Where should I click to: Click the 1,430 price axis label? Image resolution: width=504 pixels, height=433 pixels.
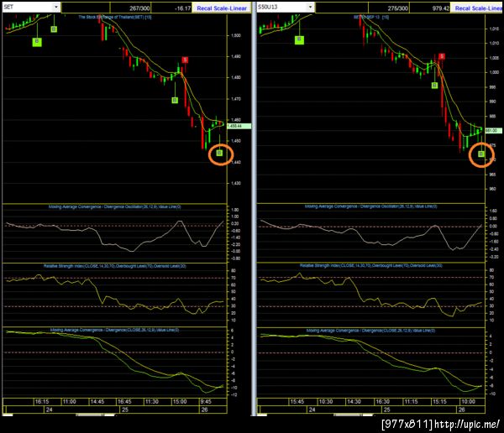[236, 183]
